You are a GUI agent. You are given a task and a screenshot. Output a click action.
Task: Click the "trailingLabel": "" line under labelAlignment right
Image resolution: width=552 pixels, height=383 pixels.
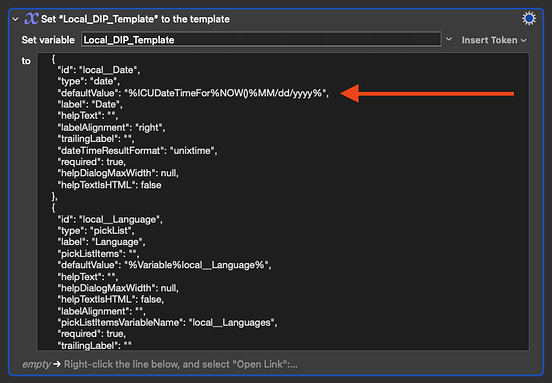(96, 139)
